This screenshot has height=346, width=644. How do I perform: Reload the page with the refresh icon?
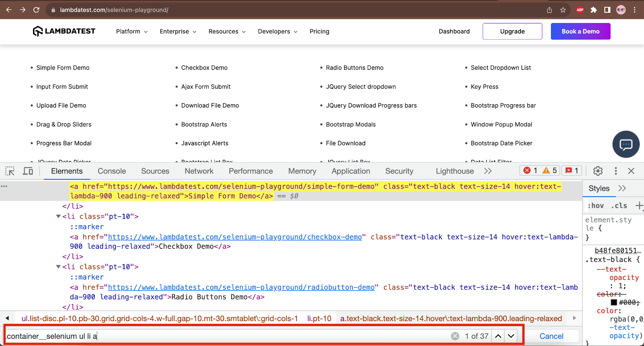pyautogui.click(x=36, y=10)
